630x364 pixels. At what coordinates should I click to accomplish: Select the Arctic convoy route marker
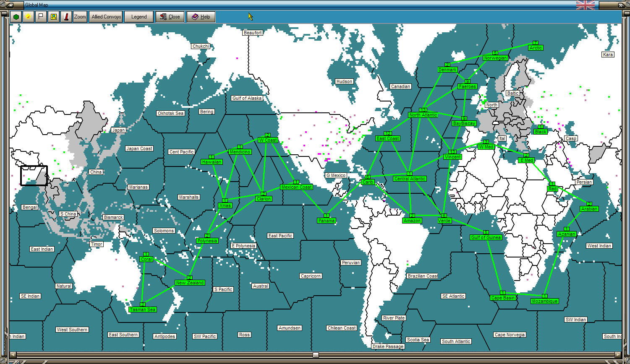(536, 47)
